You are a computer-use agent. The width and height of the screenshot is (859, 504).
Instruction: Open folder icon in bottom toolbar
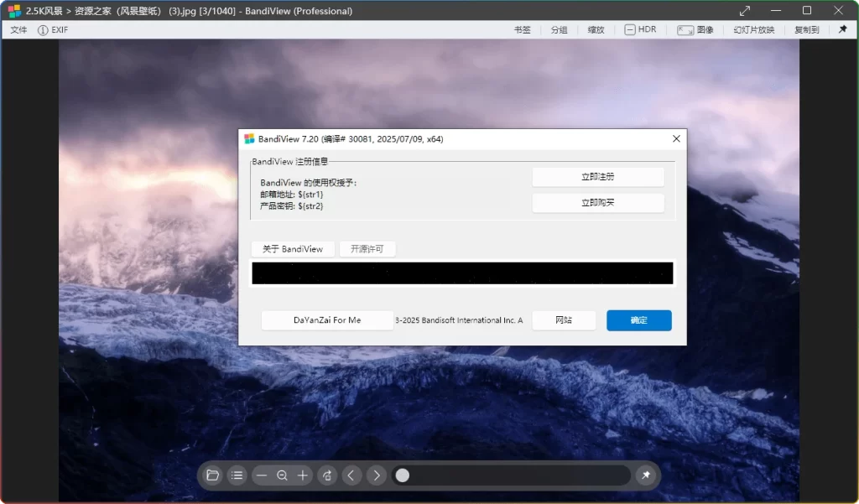(212, 475)
